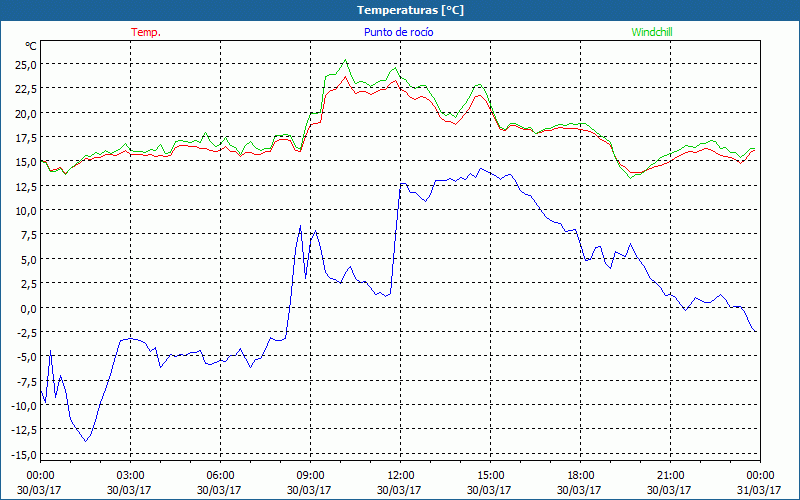Click the "0,0" y-axis value
This screenshot has height=500, width=800.
[30, 308]
